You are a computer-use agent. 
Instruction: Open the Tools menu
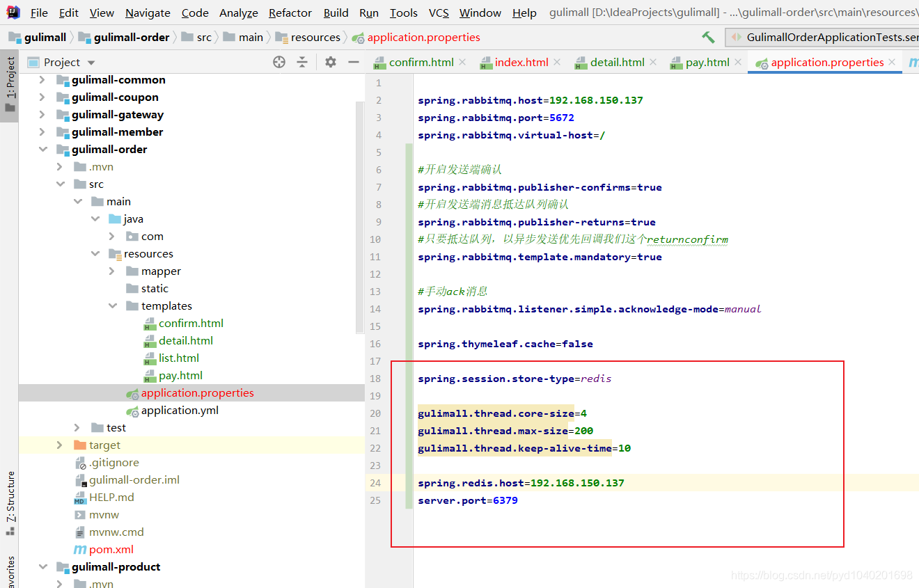tap(404, 13)
